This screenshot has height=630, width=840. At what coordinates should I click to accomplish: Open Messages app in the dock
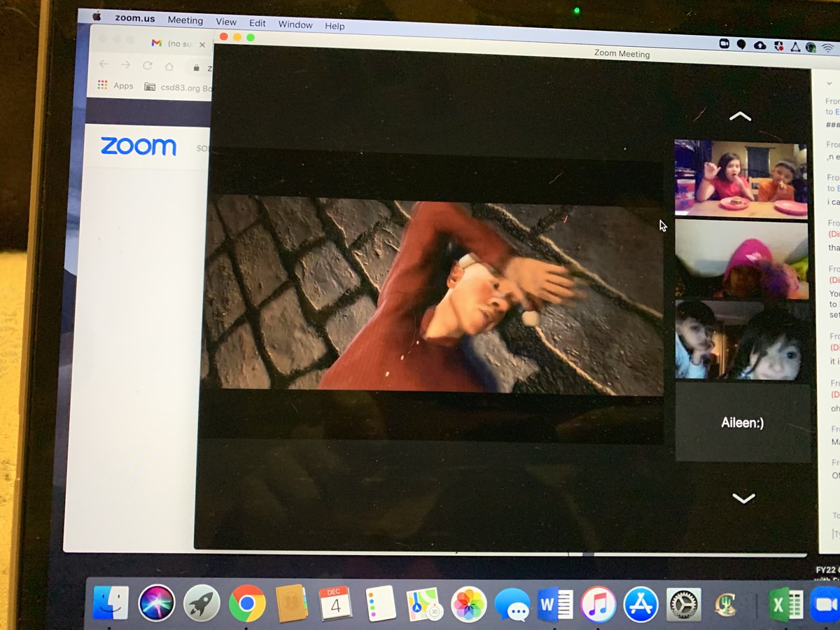click(x=512, y=605)
